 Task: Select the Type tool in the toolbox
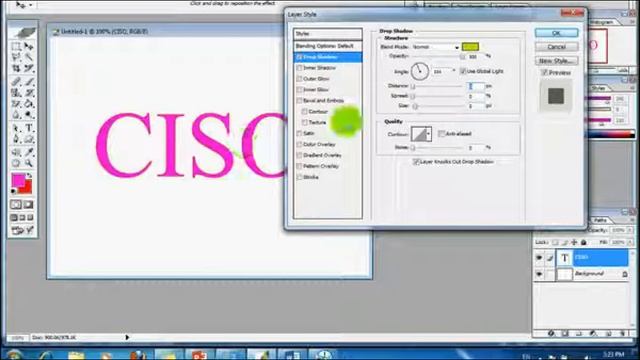coord(29,128)
